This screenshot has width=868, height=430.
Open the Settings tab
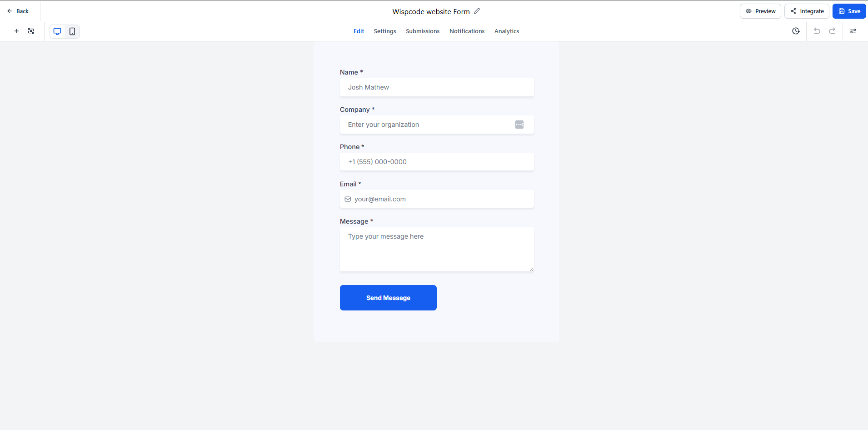tap(385, 31)
